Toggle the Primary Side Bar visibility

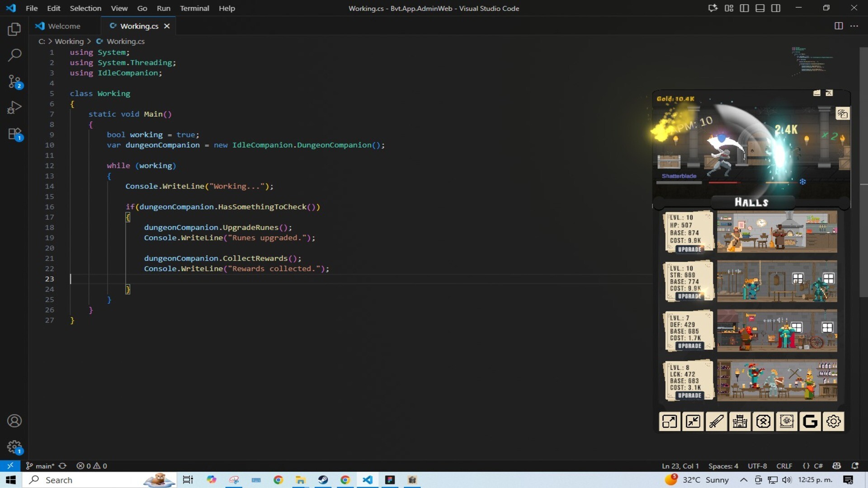[x=744, y=8]
